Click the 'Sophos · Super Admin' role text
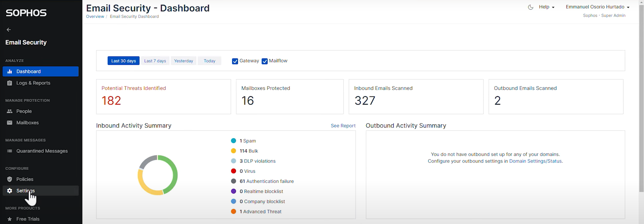This screenshot has width=644, height=224. pos(604,15)
